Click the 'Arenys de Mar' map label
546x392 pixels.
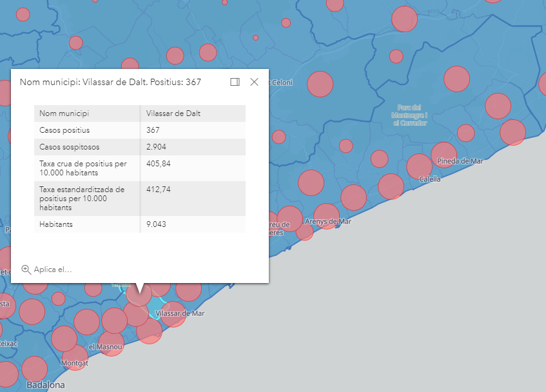coord(328,221)
